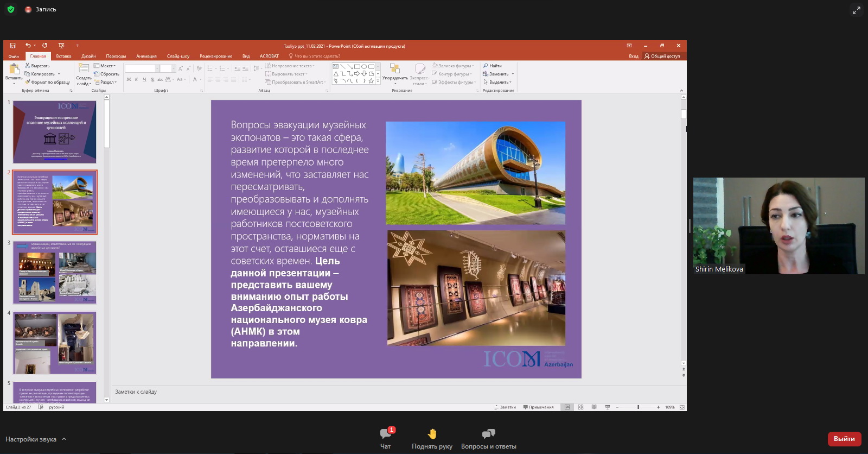The height and width of the screenshot is (454, 868).
Task: Toggle normal view button in status bar
Action: tap(567, 407)
